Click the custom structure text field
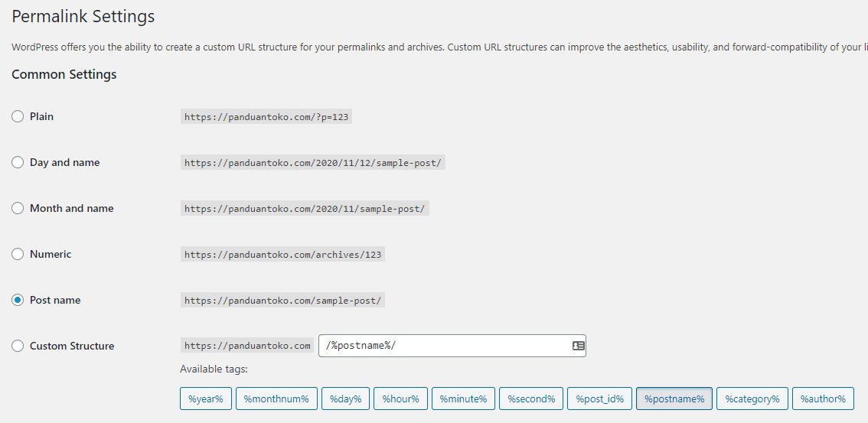This screenshot has width=868, height=423. [444, 346]
